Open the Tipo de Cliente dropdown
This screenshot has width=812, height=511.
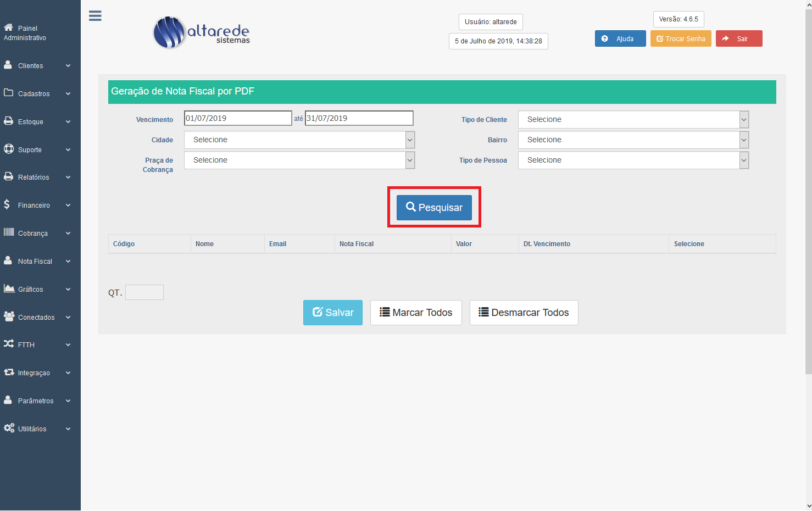click(633, 119)
